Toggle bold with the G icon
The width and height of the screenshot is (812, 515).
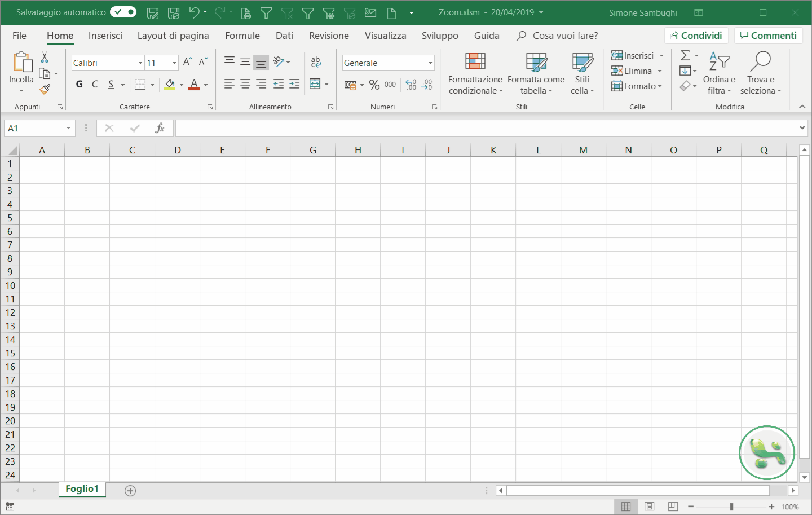click(79, 84)
